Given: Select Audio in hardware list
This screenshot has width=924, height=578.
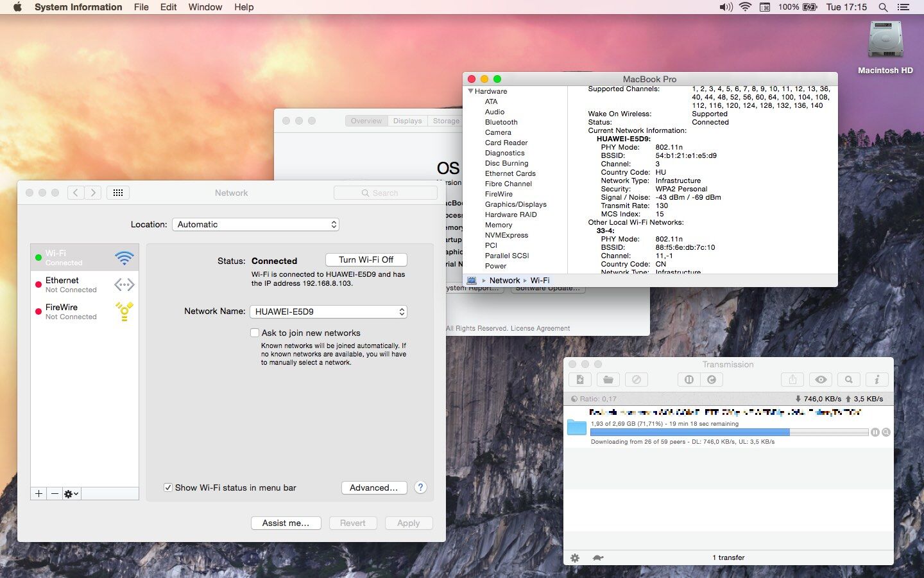Looking at the screenshot, I should [495, 112].
